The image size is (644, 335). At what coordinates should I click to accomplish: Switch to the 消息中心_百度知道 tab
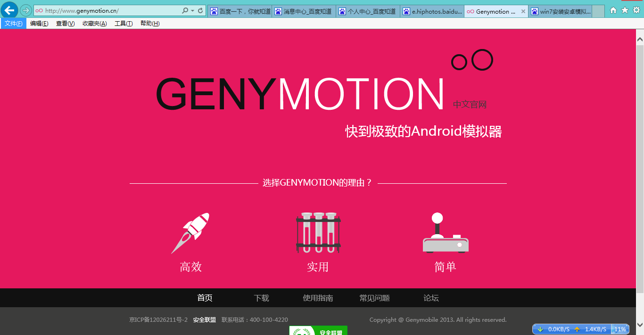(x=304, y=11)
